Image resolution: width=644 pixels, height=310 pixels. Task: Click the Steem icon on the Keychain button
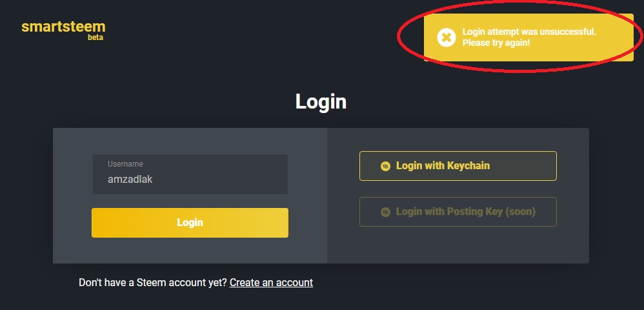(385, 167)
